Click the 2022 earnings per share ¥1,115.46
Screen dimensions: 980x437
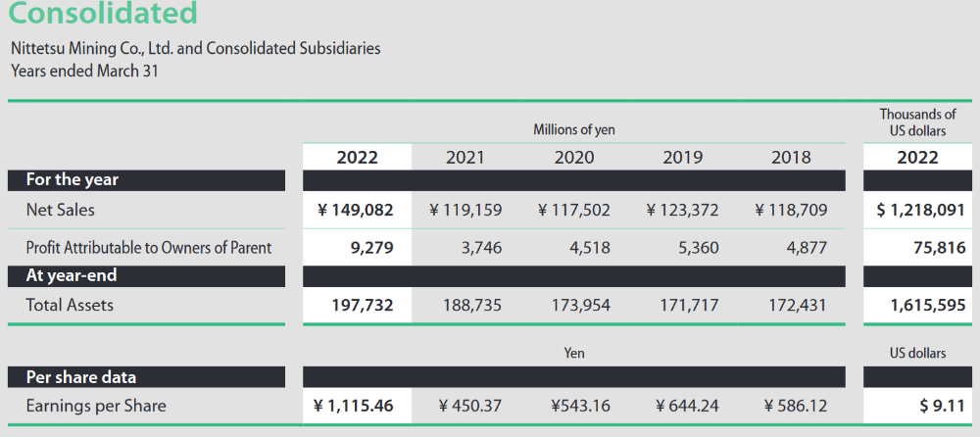[x=353, y=406]
